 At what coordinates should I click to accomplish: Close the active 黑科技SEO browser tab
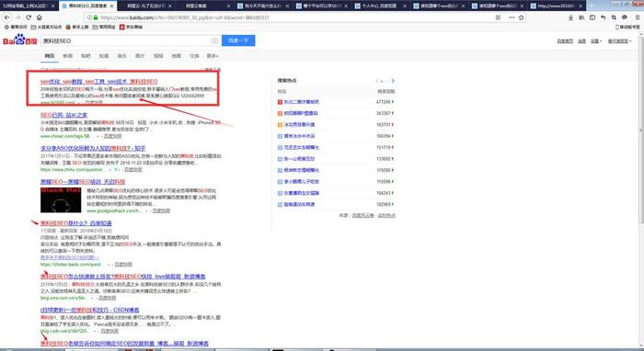click(111, 6)
